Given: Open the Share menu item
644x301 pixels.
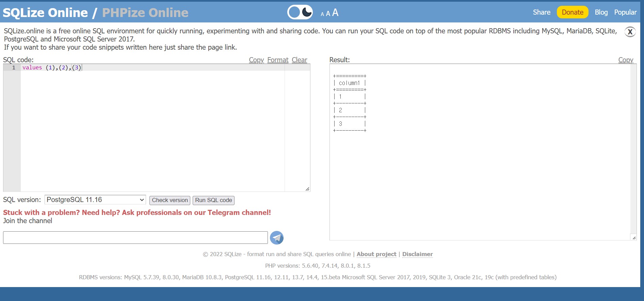Looking at the screenshot, I should click(542, 12).
